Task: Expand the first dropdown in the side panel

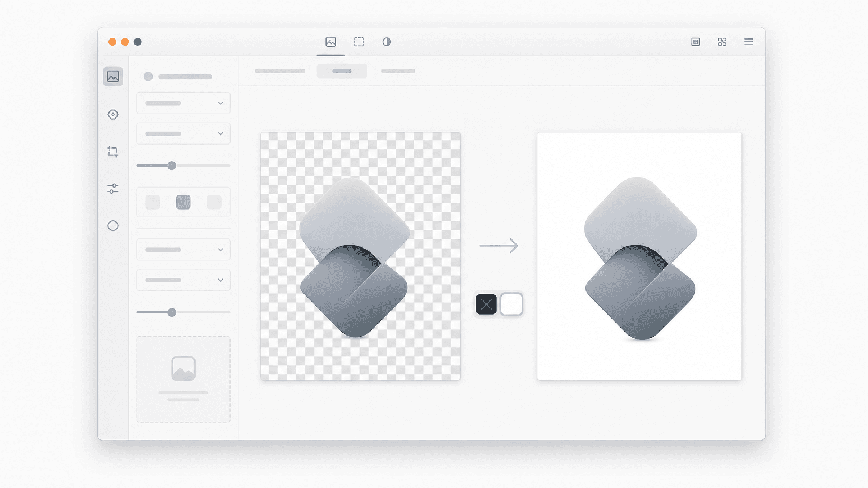Action: [184, 103]
